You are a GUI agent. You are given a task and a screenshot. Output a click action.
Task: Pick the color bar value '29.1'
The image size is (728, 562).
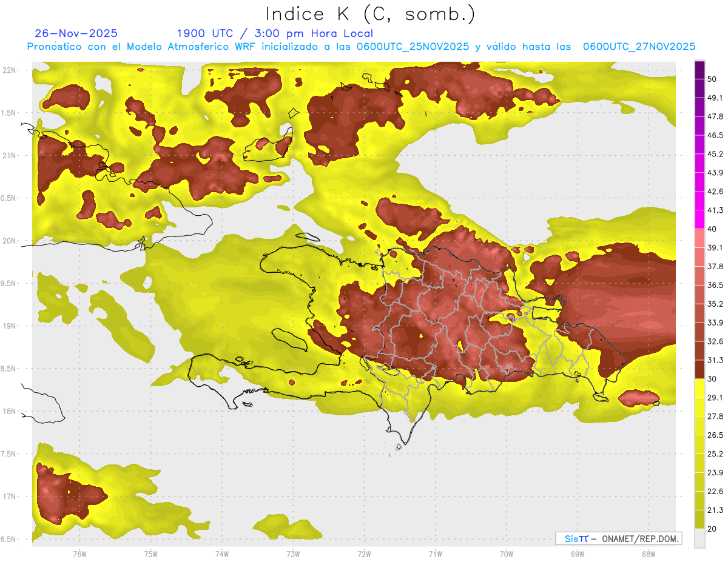pyautogui.click(x=715, y=398)
